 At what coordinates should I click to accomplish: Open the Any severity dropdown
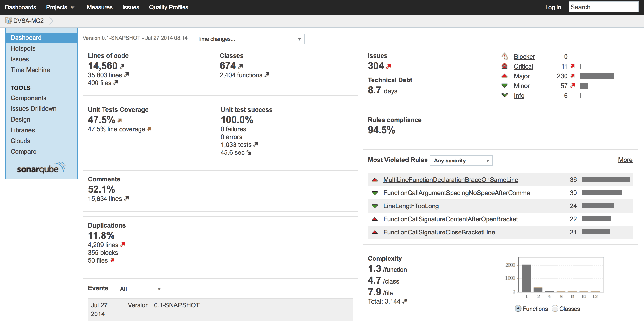coord(461,161)
